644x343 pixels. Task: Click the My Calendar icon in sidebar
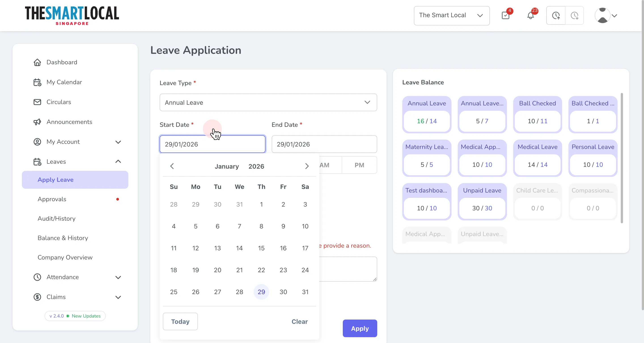click(x=37, y=82)
